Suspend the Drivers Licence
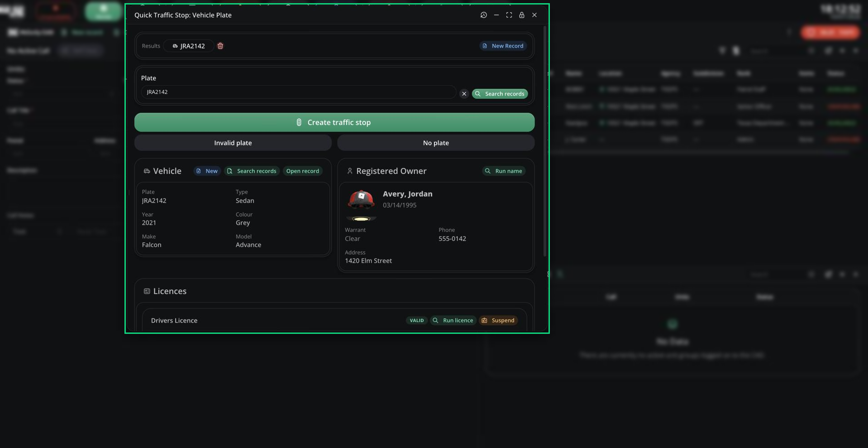This screenshot has width=868, height=448. (x=498, y=320)
